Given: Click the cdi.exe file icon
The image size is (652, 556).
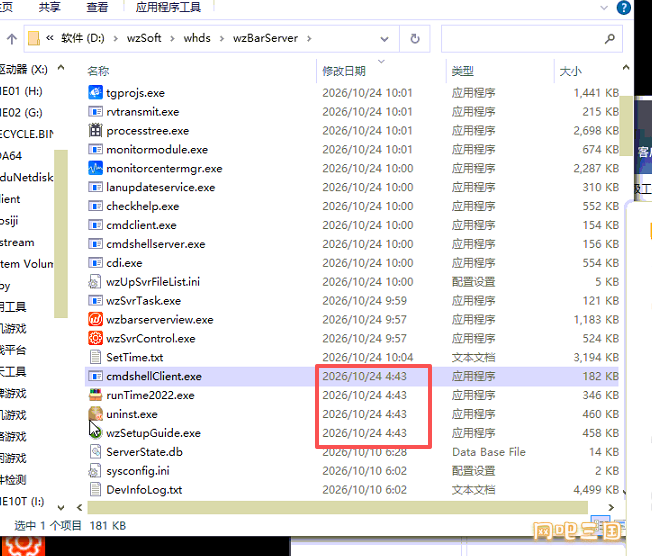Looking at the screenshot, I should coord(95,263).
